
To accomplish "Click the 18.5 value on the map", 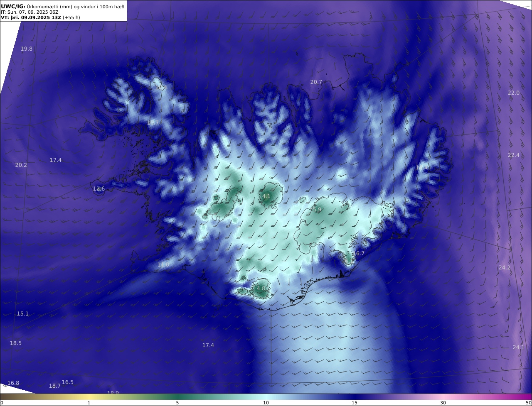I will click(16, 343).
